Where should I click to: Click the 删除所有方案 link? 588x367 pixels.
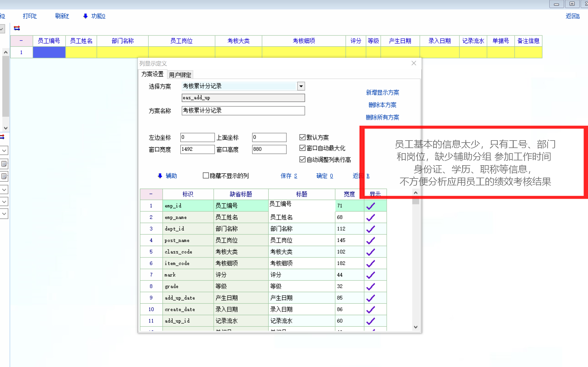[x=382, y=117]
